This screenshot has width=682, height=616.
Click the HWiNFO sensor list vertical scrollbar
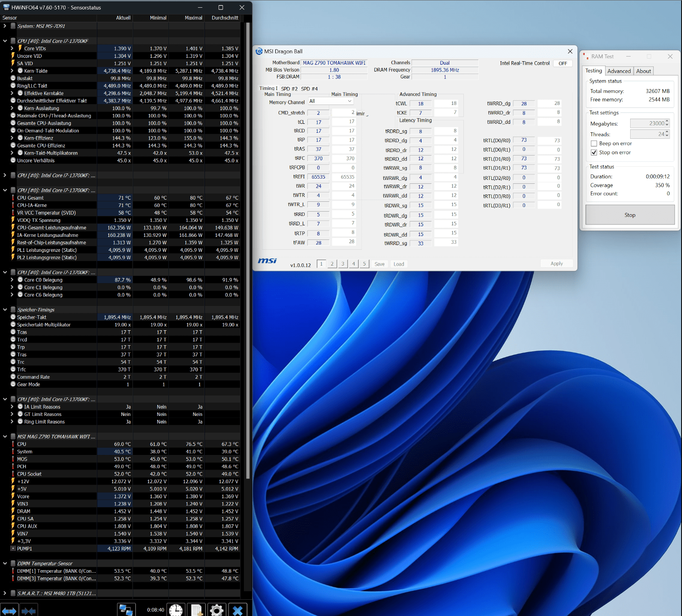click(x=247, y=251)
